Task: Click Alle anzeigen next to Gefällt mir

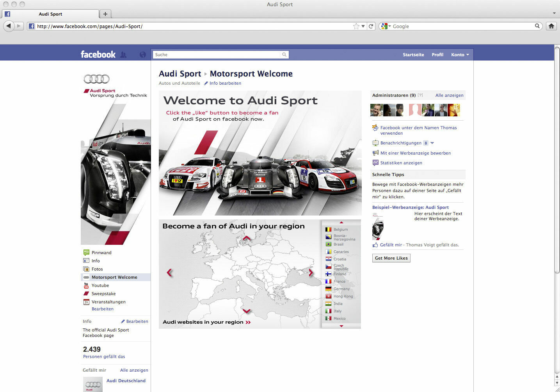Action: [134, 370]
